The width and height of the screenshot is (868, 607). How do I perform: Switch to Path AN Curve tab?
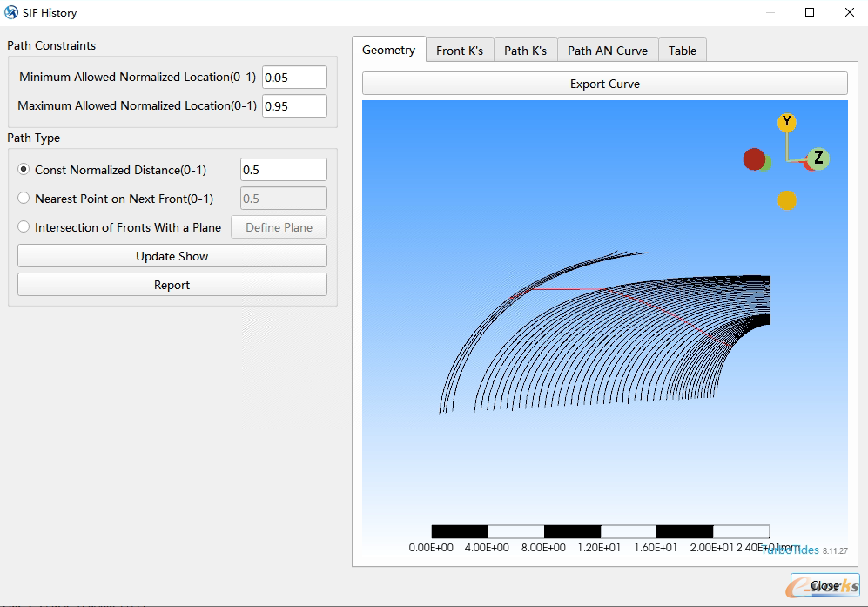pyautogui.click(x=608, y=51)
